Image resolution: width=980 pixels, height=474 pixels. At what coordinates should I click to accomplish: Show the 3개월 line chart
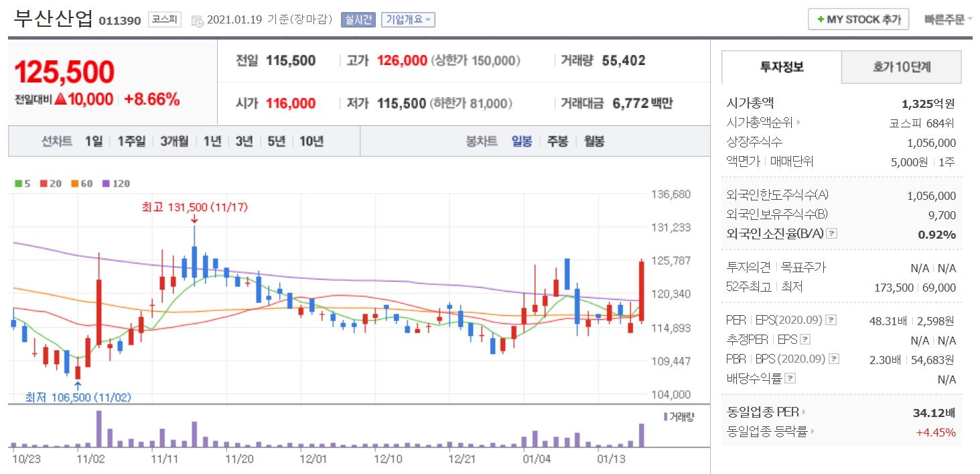tap(174, 141)
